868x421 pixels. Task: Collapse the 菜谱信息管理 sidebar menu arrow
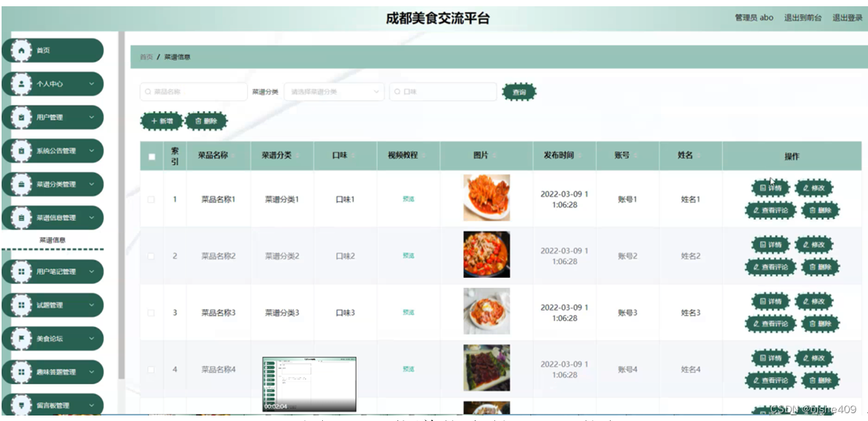click(x=92, y=218)
